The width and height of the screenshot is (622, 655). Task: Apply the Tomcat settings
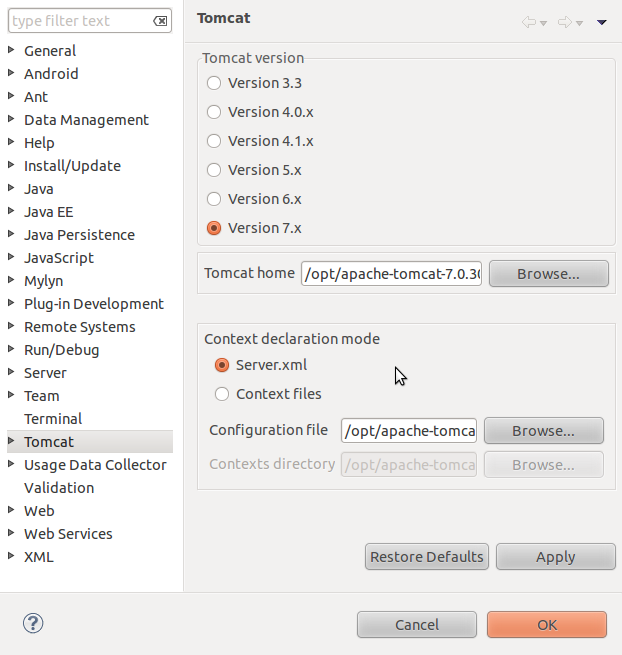click(555, 557)
